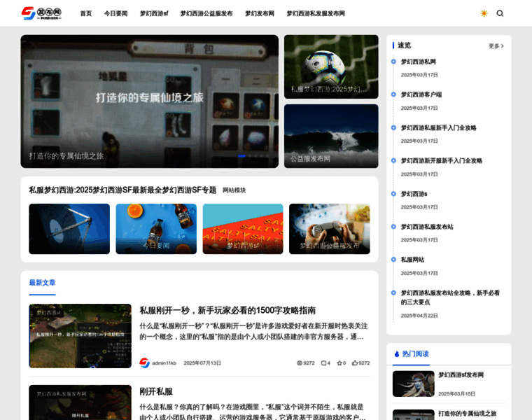Open 梦幻西游私服发布站 entry
Image resolution: width=532 pixels, height=420 pixels.
[x=427, y=227]
